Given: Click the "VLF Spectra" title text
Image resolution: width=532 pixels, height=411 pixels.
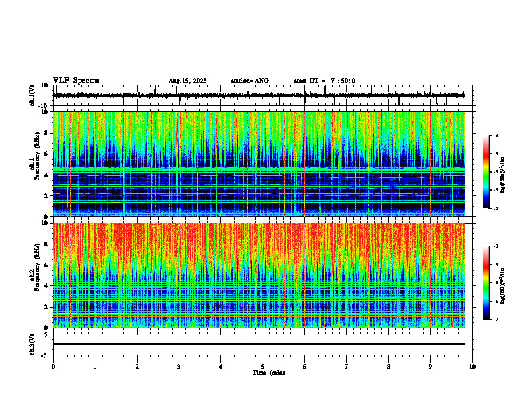Looking at the screenshot, I should click(76, 81).
